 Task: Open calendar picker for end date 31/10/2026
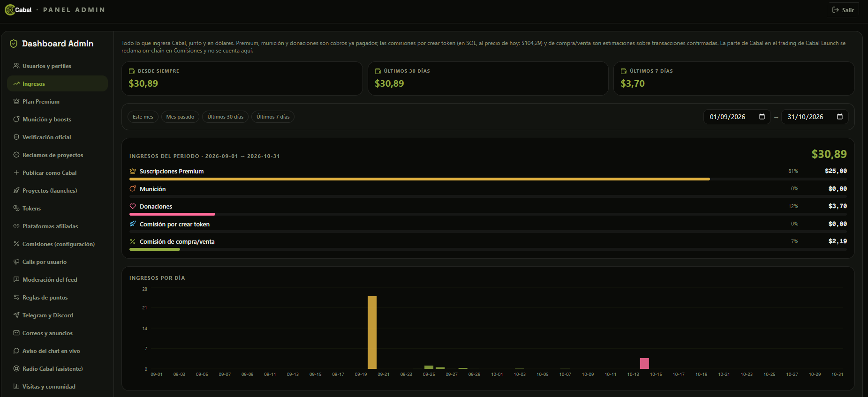(x=840, y=117)
